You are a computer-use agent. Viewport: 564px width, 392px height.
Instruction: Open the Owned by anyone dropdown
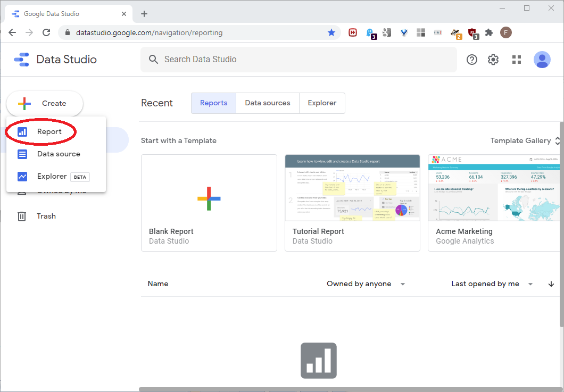366,283
